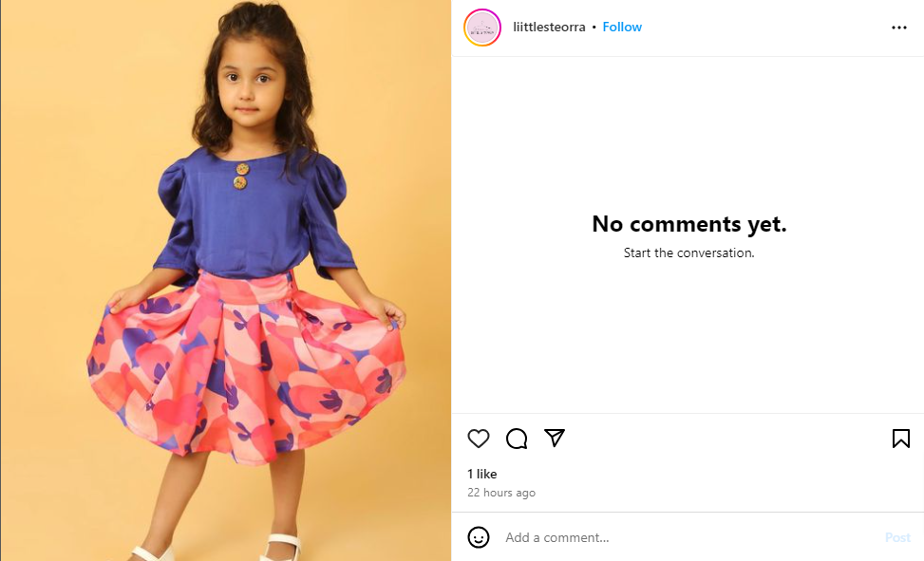Click the white sandals in the photo
Screen dimensions: 924x561
point(280,548)
